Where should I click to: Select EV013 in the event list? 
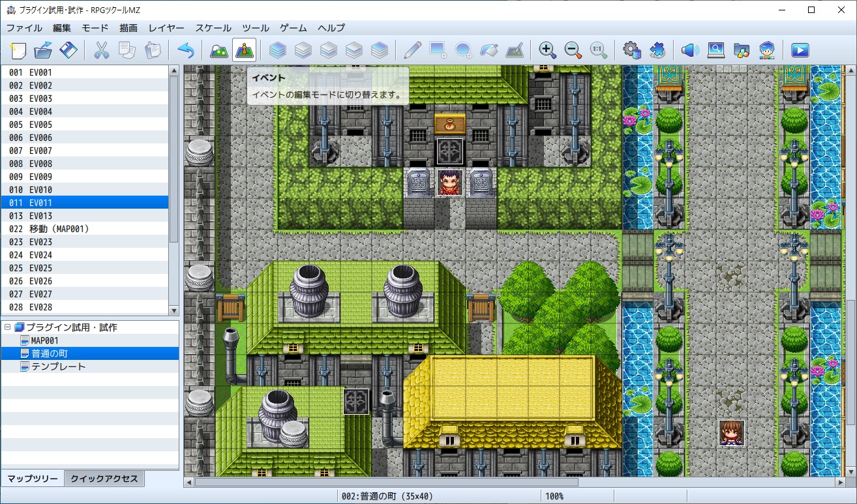(x=40, y=216)
